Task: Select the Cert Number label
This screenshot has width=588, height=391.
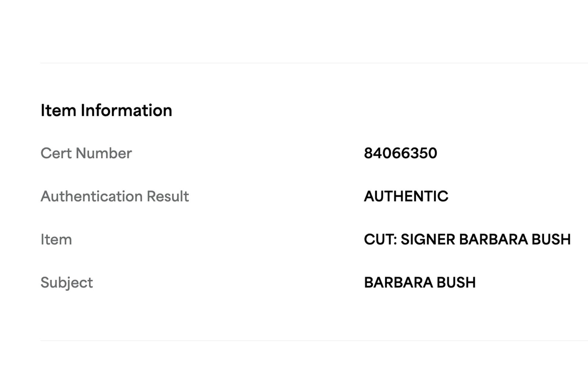Action: [86, 153]
